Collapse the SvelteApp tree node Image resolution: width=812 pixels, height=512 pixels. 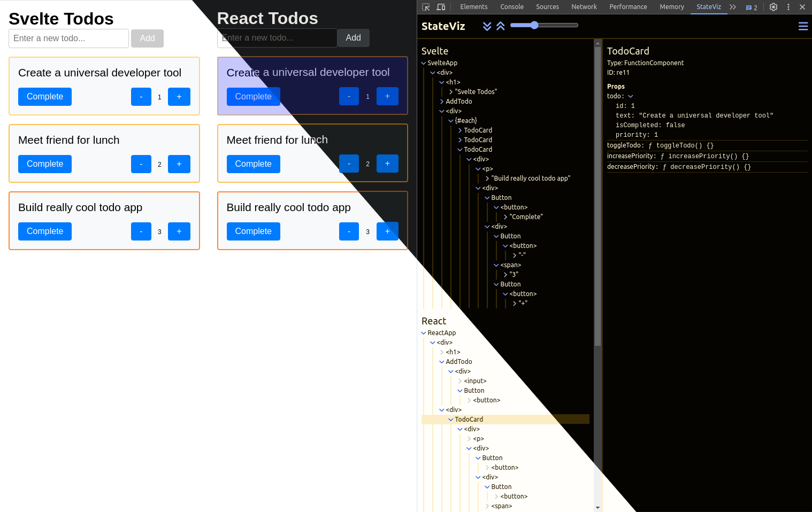[424, 63]
